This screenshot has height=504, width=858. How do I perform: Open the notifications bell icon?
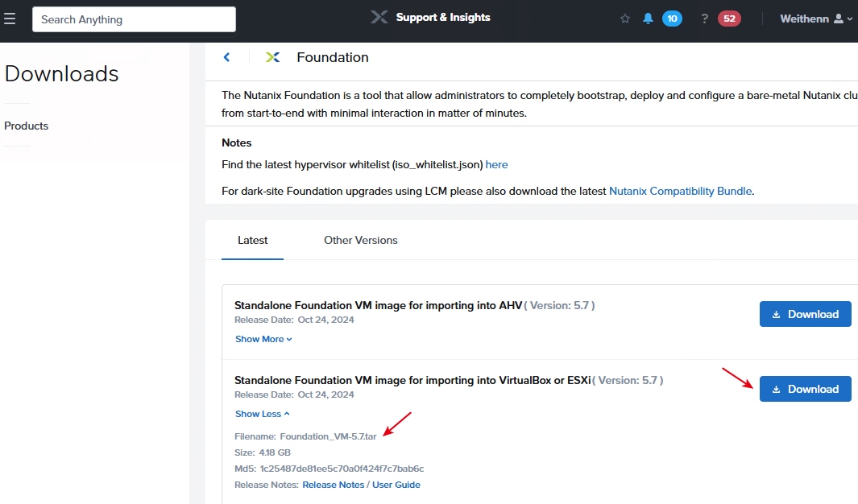pyautogui.click(x=648, y=19)
